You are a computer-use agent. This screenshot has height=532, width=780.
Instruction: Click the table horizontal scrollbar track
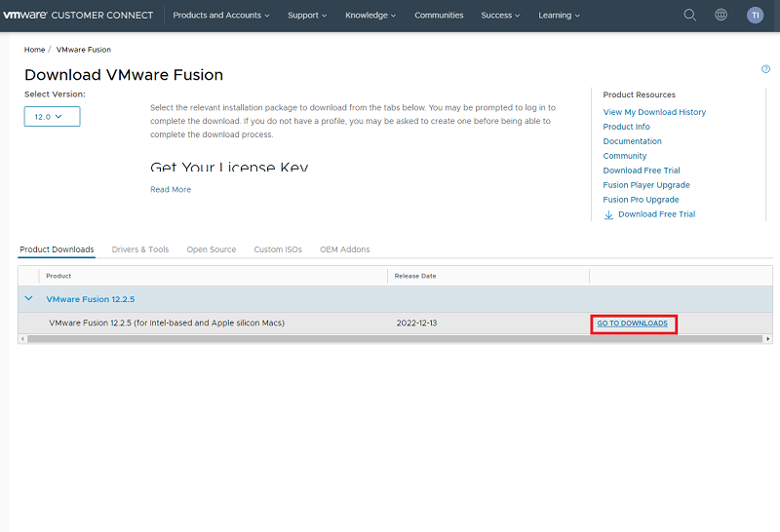tap(395, 339)
